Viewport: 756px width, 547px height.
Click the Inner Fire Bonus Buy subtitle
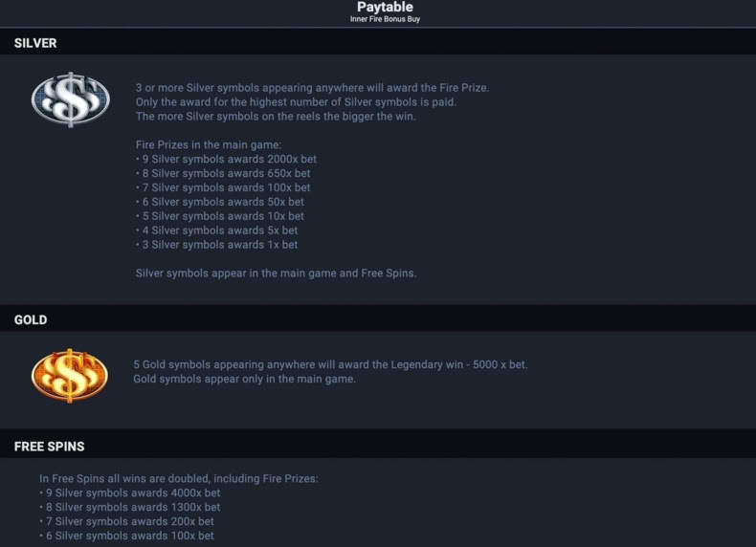[385, 19]
